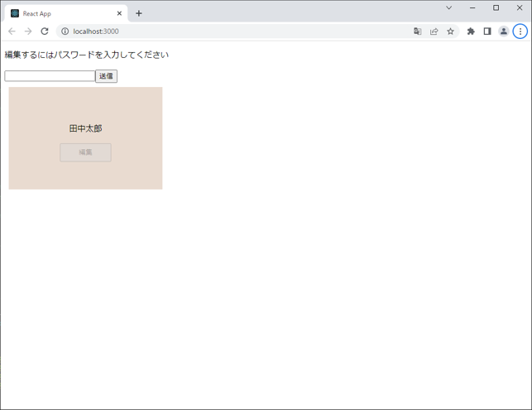Viewport: 532px width, 410px height.
Task: Click the browser forward arrow
Action: click(28, 31)
